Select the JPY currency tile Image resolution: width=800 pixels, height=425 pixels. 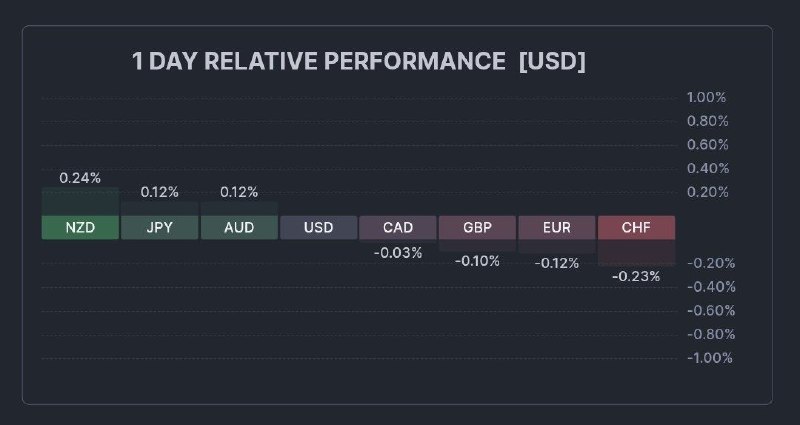160,228
